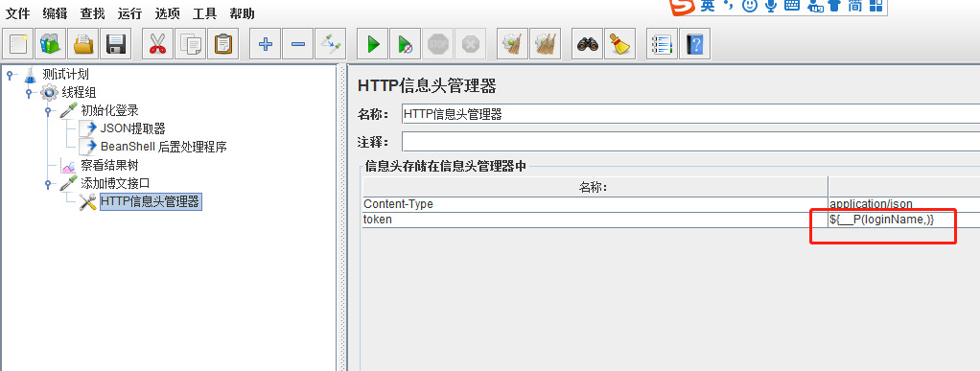Start the test with green play icon

[373, 44]
